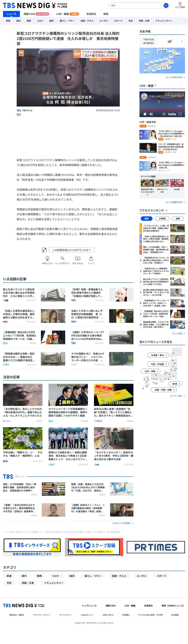Viewport: 188px width, 644px height.
Task: Click the article dog-mascot feedback icon
Action: point(44,250)
